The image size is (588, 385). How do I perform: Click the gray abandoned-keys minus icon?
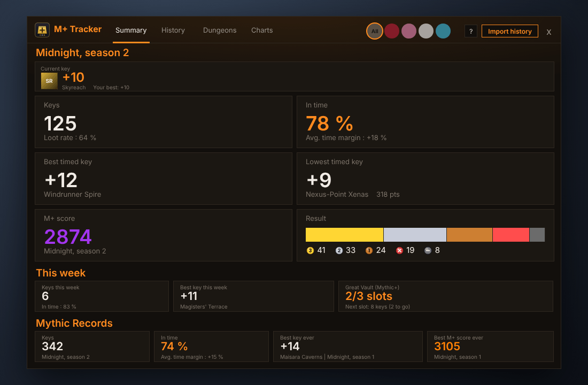pyautogui.click(x=428, y=251)
